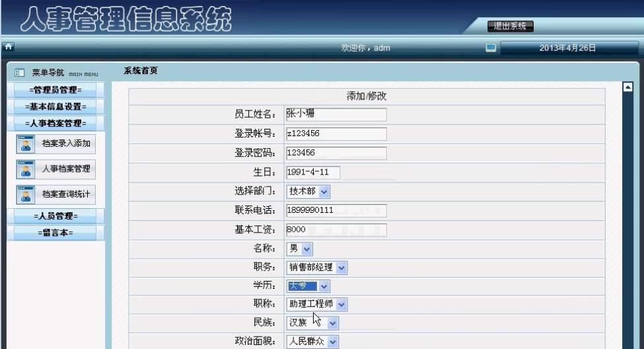644x349 pixels.
Task: Click the scroll-up arrow at top right
Action: pos(627,87)
